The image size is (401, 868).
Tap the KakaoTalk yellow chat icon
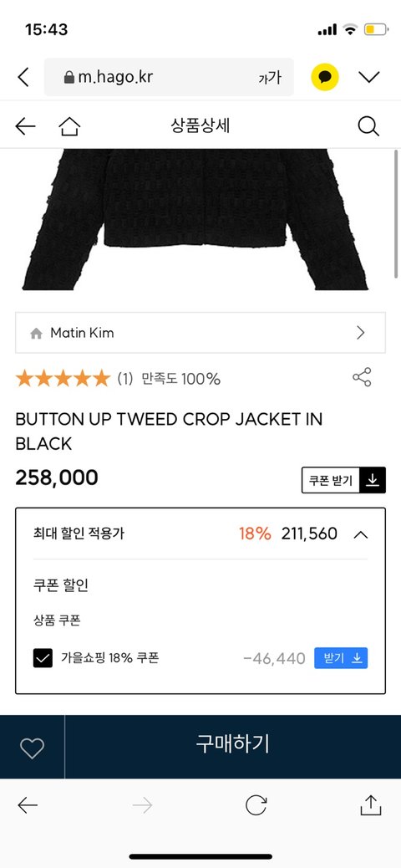(325, 77)
